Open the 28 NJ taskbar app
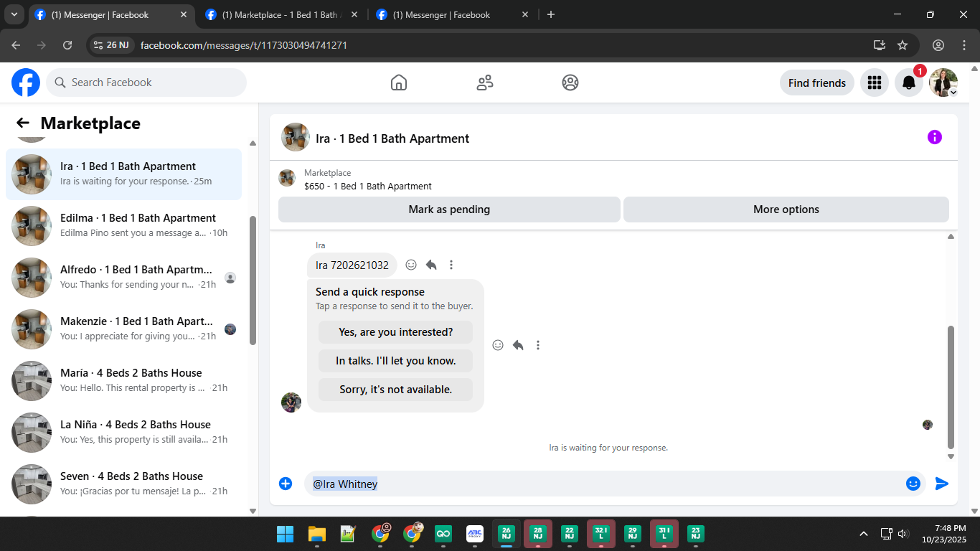980x551 pixels. pos(538,534)
